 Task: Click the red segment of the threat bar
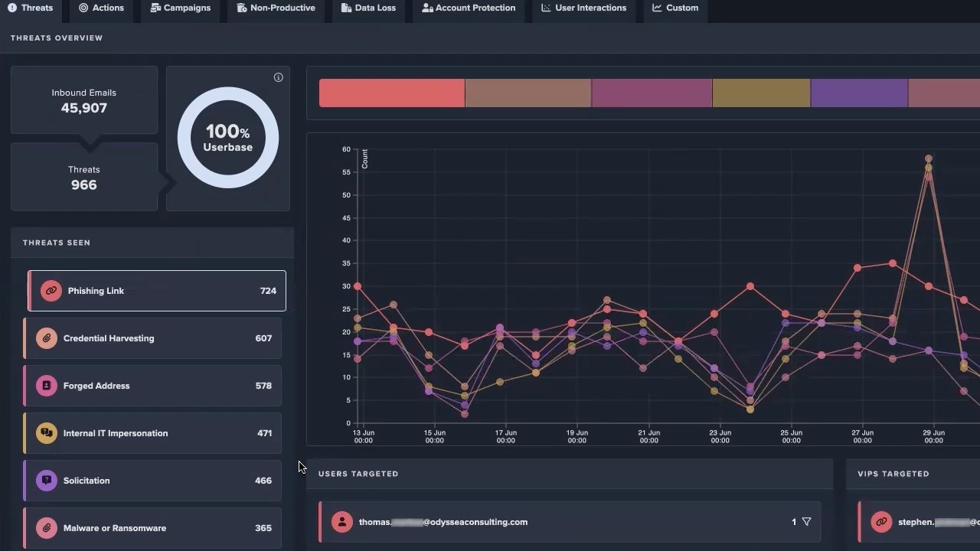click(x=392, y=93)
